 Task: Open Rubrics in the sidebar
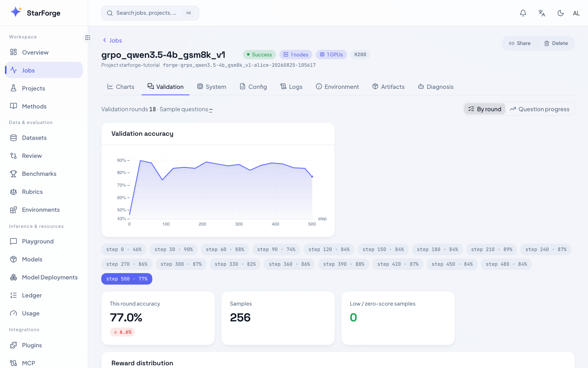44,192
